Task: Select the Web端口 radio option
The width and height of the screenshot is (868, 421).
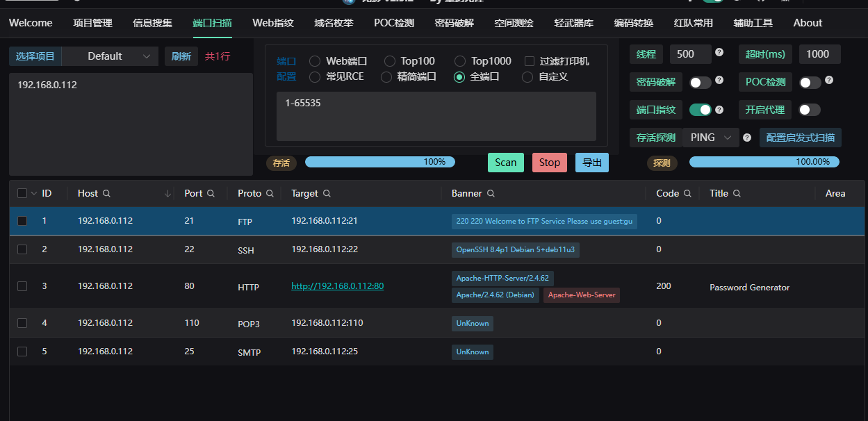Action: 315,61
